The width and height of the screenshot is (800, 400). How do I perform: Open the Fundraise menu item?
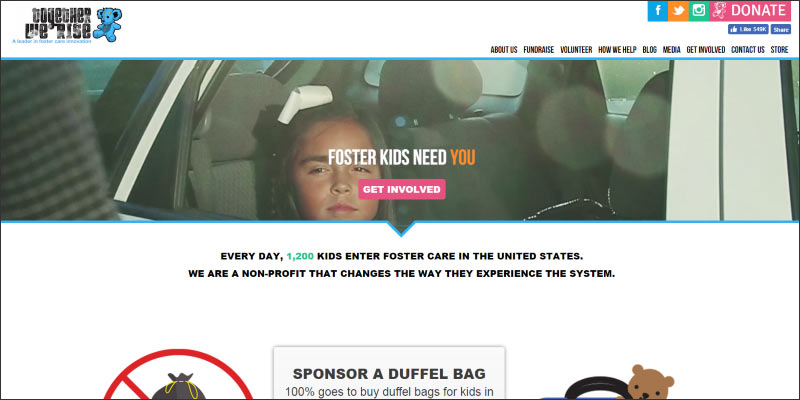(x=538, y=50)
